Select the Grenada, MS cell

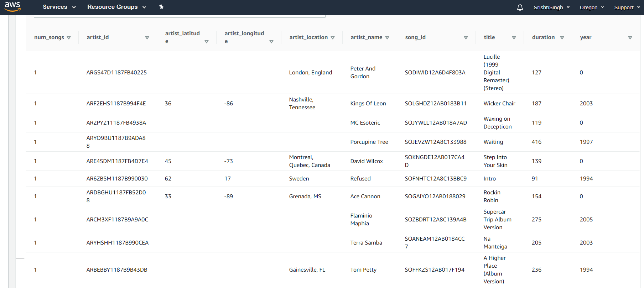(305, 197)
